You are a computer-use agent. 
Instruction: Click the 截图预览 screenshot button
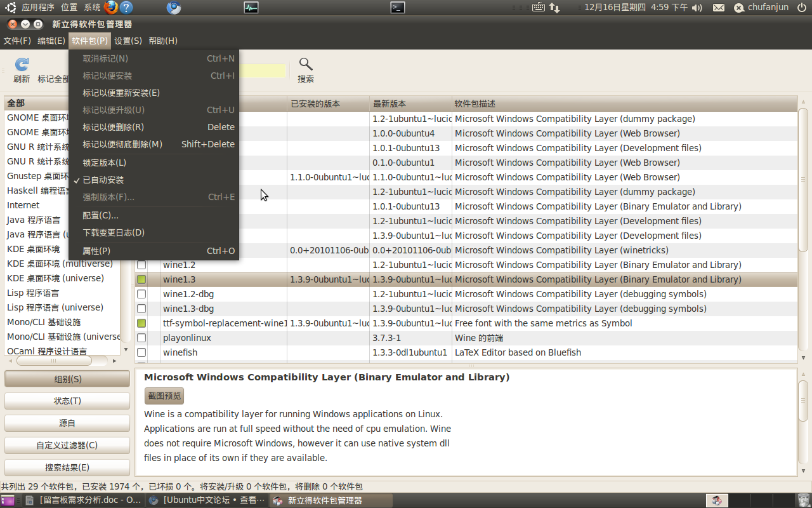tap(164, 396)
